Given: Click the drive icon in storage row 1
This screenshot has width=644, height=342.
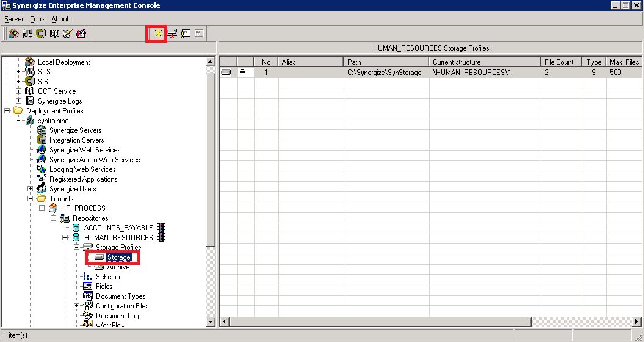Looking at the screenshot, I should coord(226,73).
